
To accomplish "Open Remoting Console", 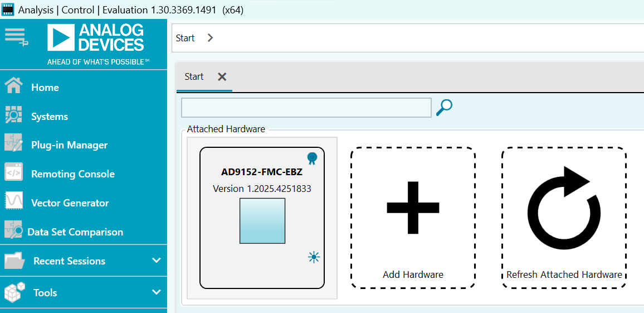I will pyautogui.click(x=72, y=174).
